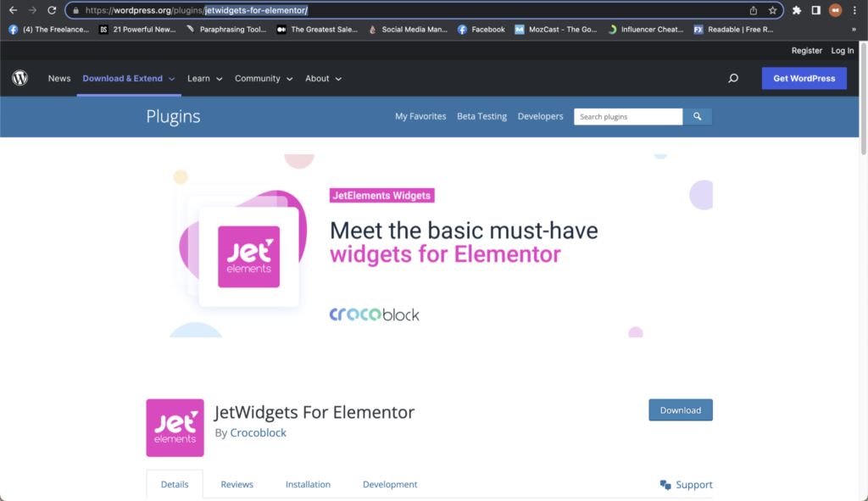This screenshot has width=868, height=501.
Task: Switch to the Installation tab
Action: (x=308, y=484)
